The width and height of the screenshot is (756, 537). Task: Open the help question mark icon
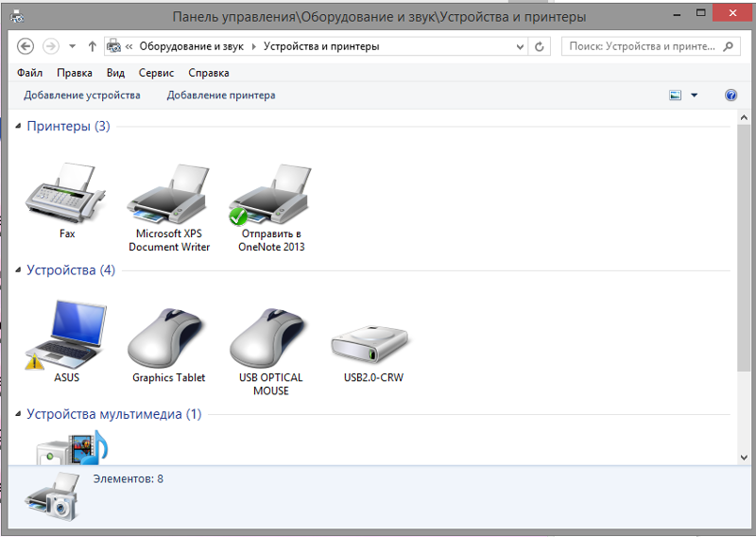tap(730, 95)
